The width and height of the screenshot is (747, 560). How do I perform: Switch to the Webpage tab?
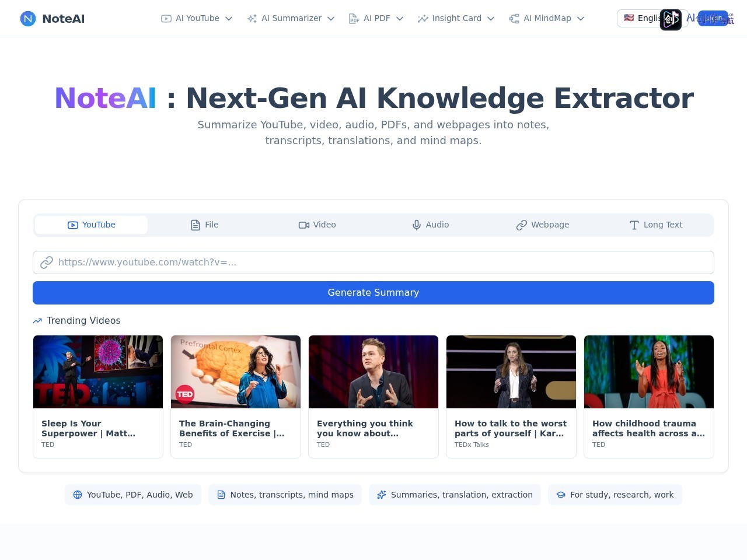click(543, 225)
